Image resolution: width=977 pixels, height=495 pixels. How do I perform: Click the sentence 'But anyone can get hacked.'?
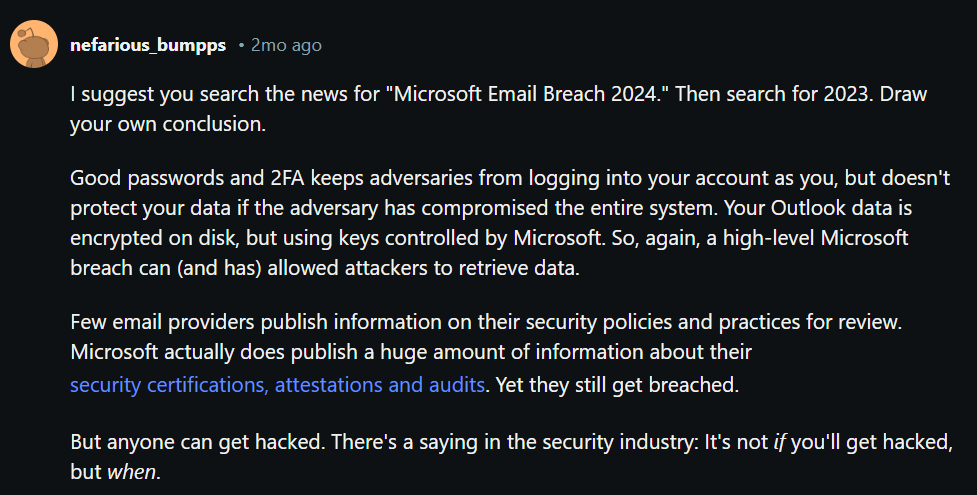coord(198,443)
